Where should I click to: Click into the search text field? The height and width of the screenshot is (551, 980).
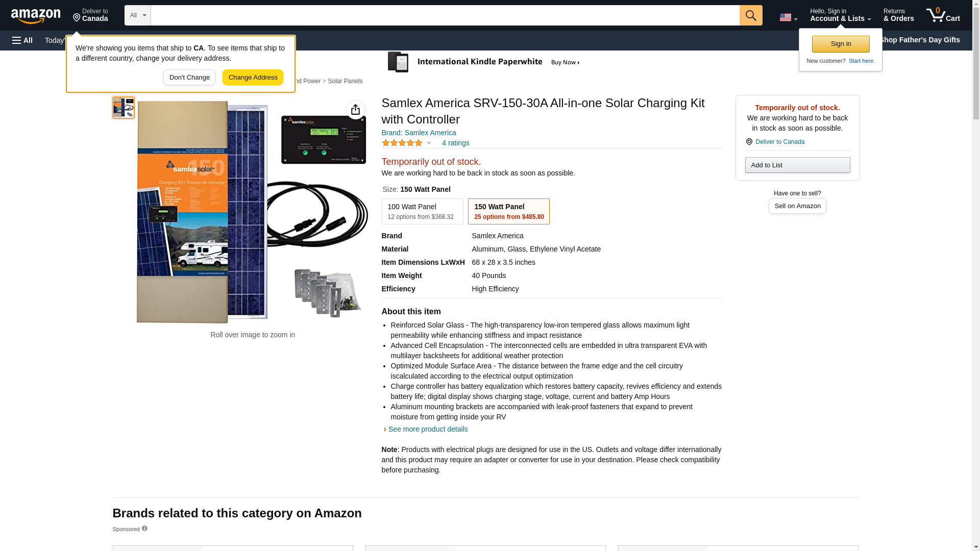coord(445,15)
